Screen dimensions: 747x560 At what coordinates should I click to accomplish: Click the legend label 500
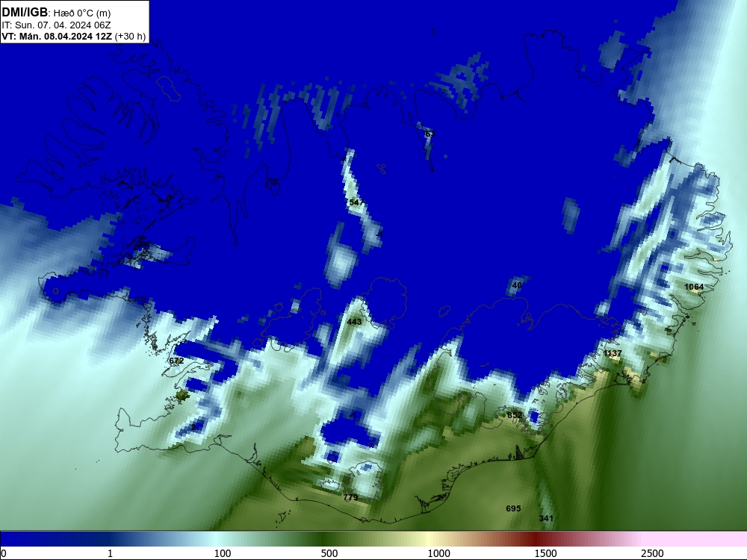(329, 553)
